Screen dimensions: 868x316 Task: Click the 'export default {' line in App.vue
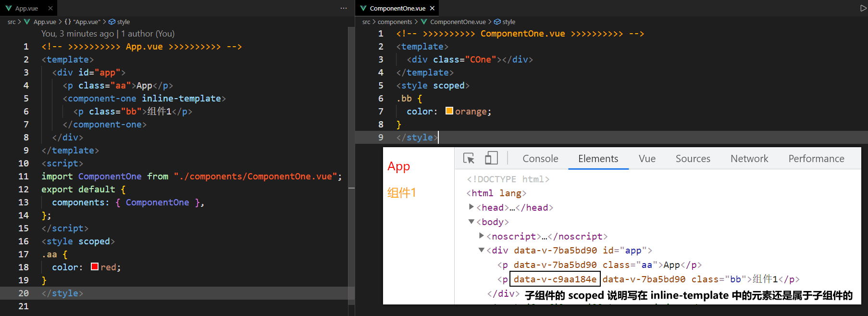[84, 189]
